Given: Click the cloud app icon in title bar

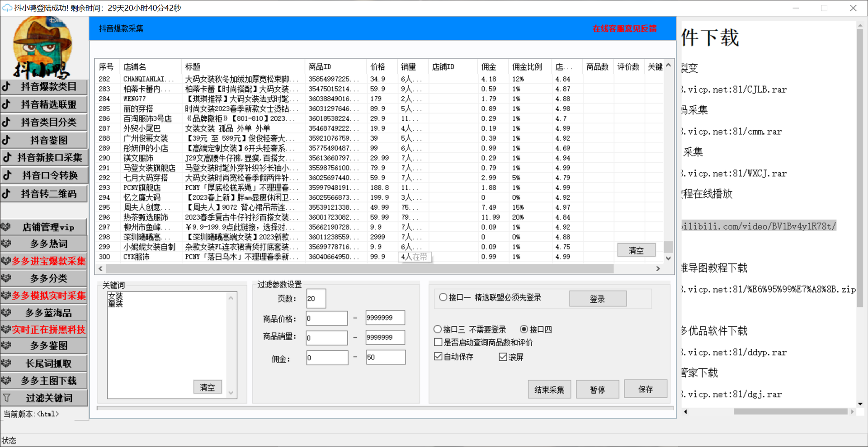Looking at the screenshot, I should 7,8.
